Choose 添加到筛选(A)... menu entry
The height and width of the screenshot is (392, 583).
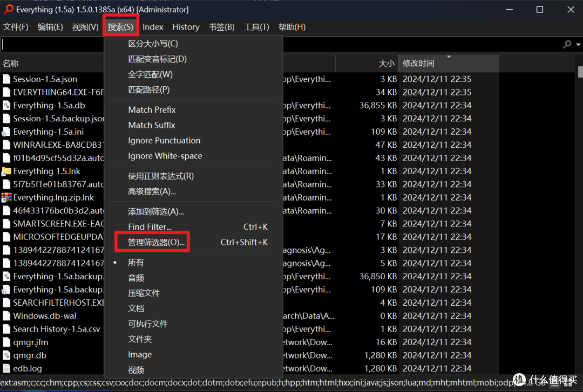click(x=193, y=212)
